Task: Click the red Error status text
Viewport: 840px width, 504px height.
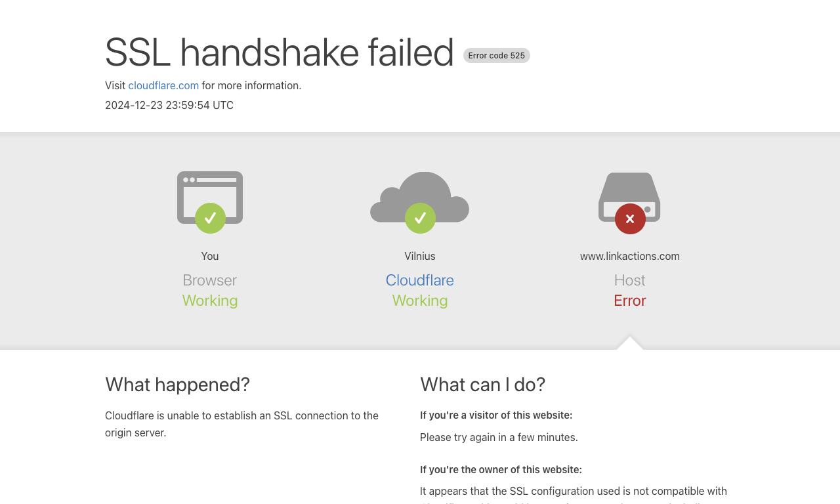Action: (x=630, y=301)
